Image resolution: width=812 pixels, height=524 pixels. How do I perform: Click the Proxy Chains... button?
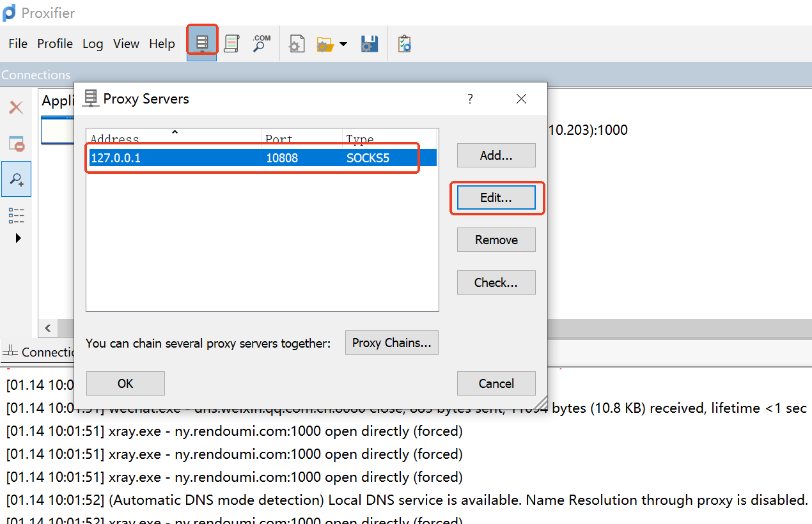[391, 343]
